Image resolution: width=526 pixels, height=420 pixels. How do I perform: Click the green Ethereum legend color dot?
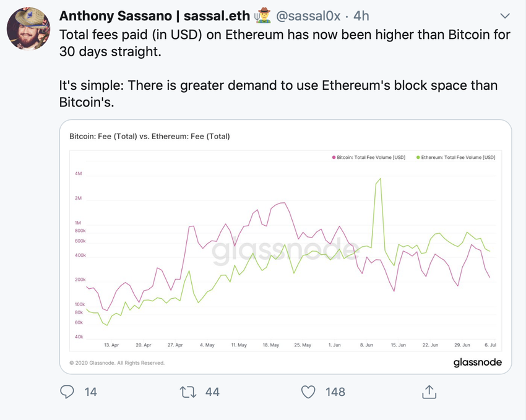point(418,158)
